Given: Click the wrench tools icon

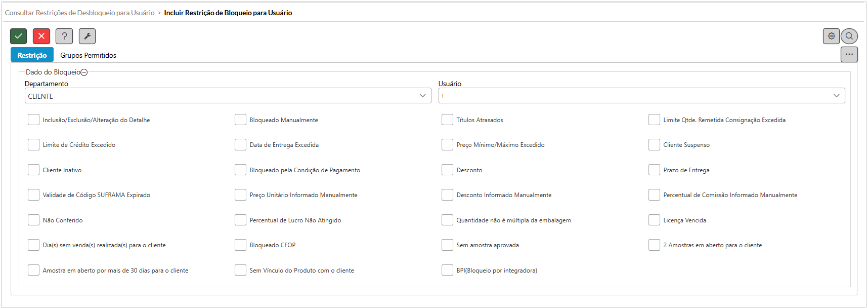Looking at the screenshot, I should click(87, 36).
